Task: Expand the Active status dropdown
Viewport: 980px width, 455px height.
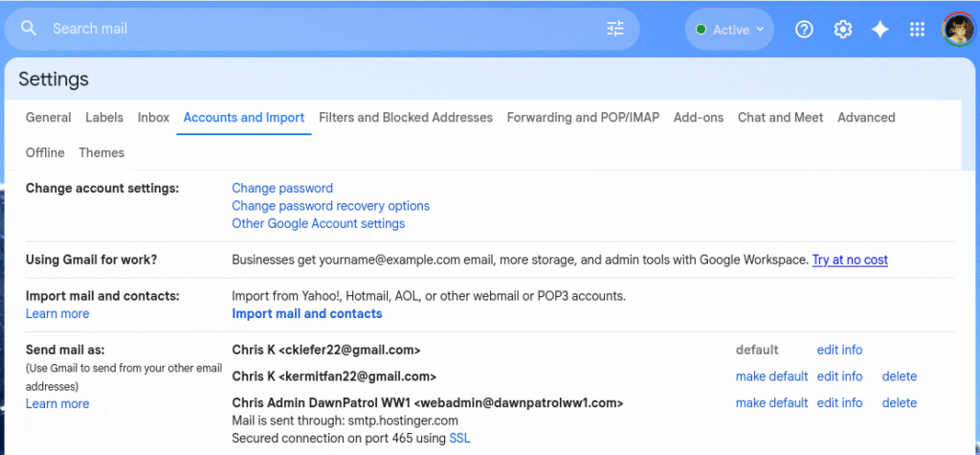Action: click(729, 30)
